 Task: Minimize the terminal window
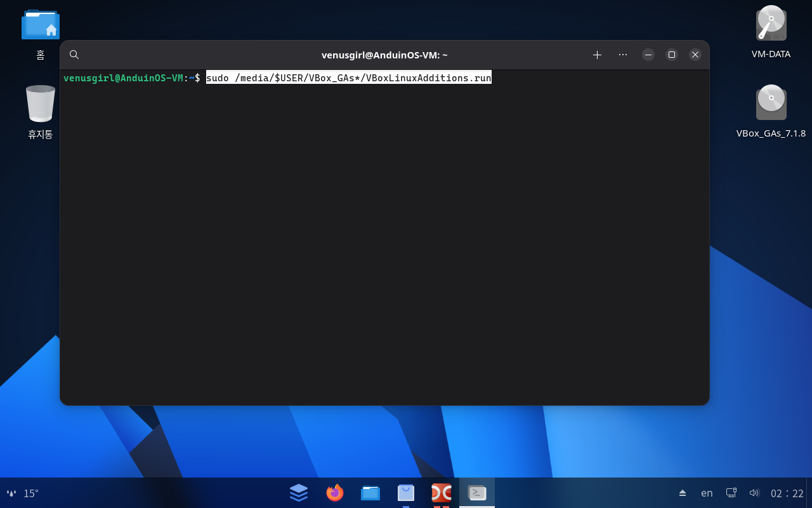tap(648, 55)
